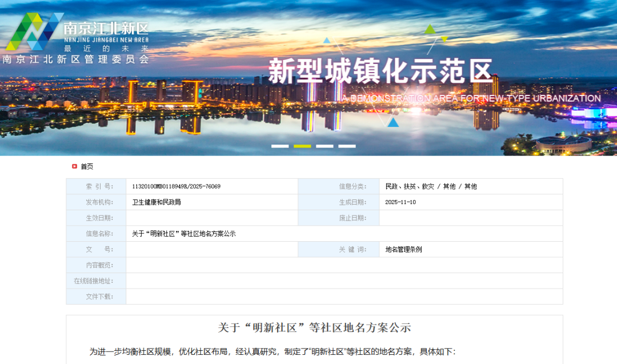617x364 pixels.
Task: Click the paragraph beginning 为进一步均衡社区规模
Action: tap(273, 352)
